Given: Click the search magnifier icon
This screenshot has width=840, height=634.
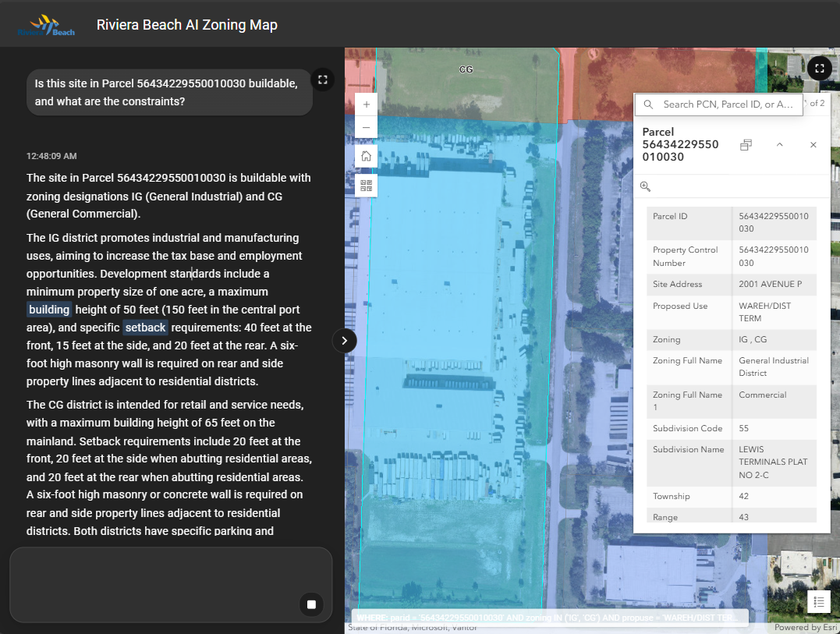Looking at the screenshot, I should click(x=648, y=104).
